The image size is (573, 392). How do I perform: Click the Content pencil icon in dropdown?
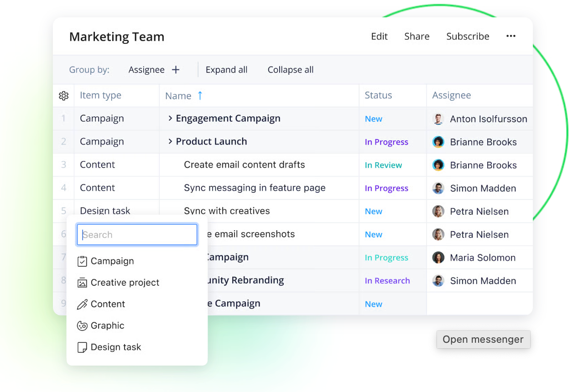point(82,304)
